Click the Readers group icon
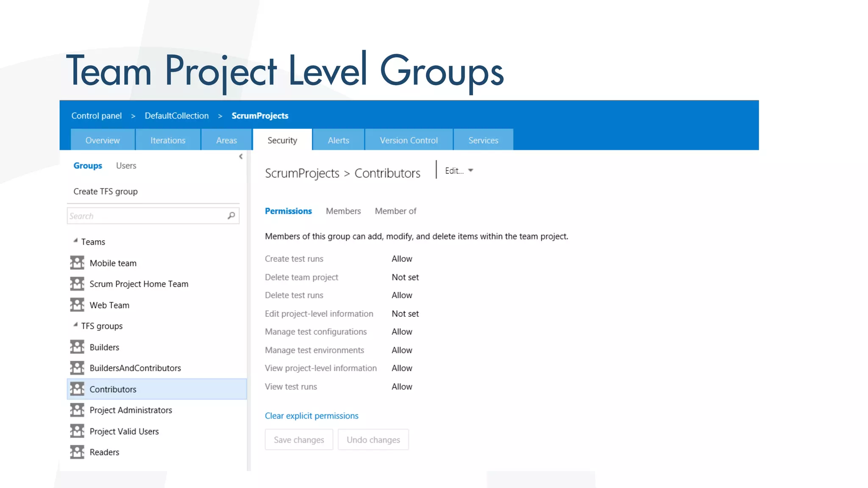The width and height of the screenshot is (868, 488). (x=77, y=452)
